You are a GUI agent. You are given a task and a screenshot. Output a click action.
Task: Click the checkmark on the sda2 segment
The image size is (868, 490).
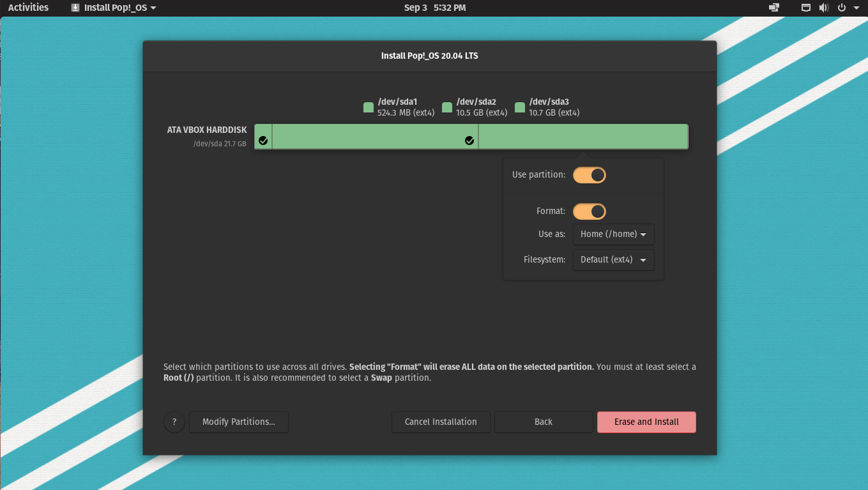click(469, 141)
